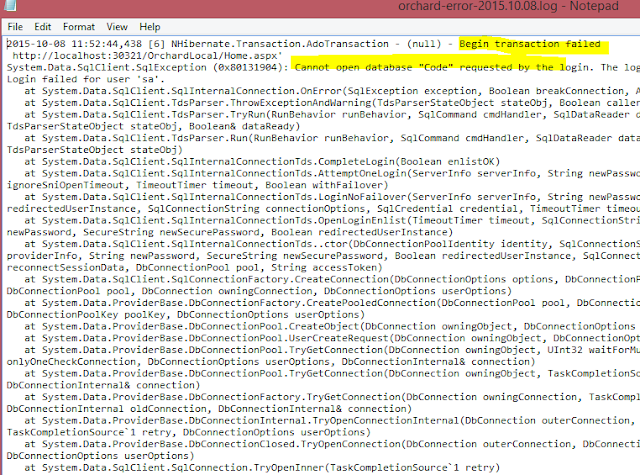Click 'SqlInternalConnection.OnError' stack line
640x475 pixels.
click(332, 91)
